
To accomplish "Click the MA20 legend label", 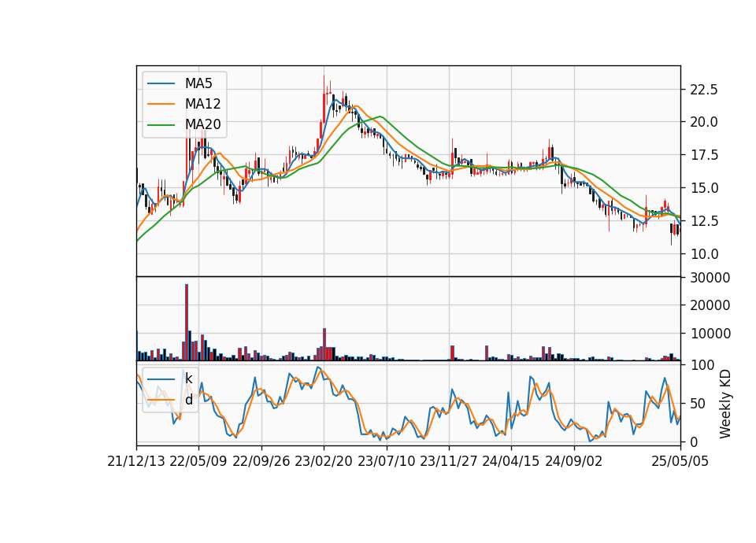I will point(202,124).
